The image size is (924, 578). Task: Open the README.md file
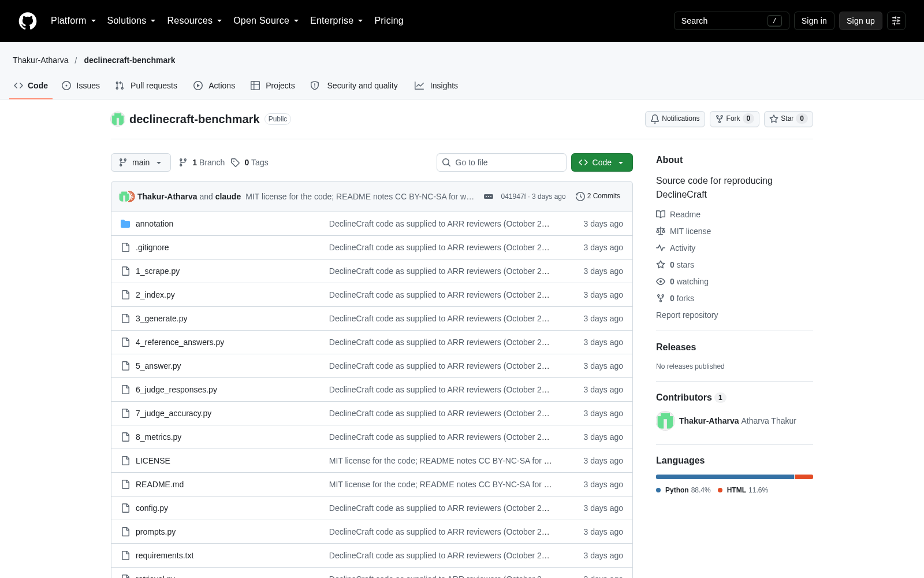point(159,484)
